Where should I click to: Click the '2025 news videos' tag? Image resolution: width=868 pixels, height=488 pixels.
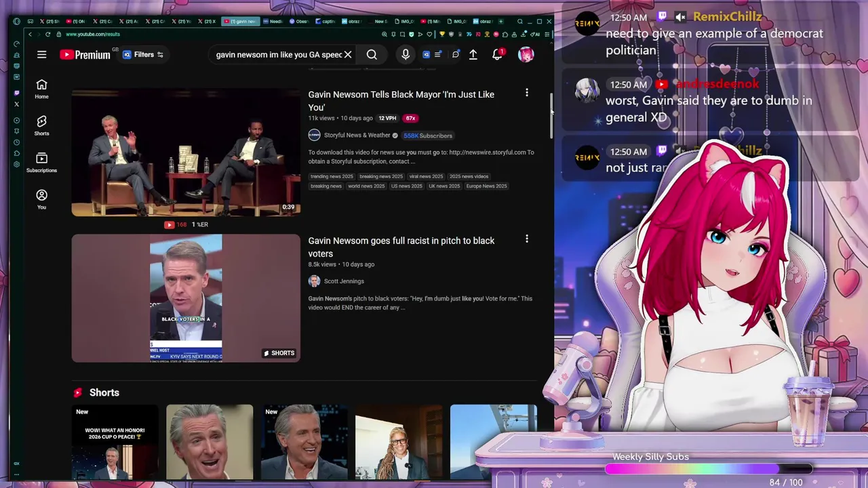[469, 177]
